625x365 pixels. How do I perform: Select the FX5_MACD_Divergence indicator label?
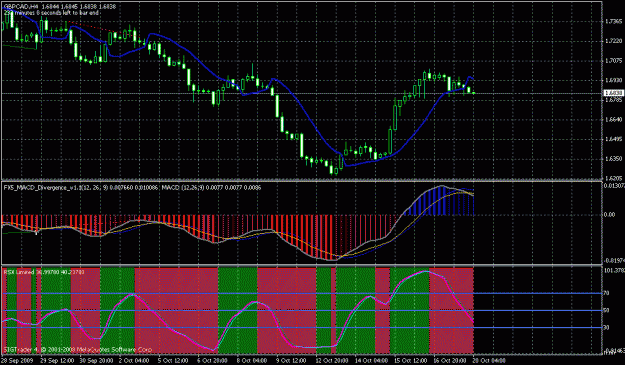(81, 187)
